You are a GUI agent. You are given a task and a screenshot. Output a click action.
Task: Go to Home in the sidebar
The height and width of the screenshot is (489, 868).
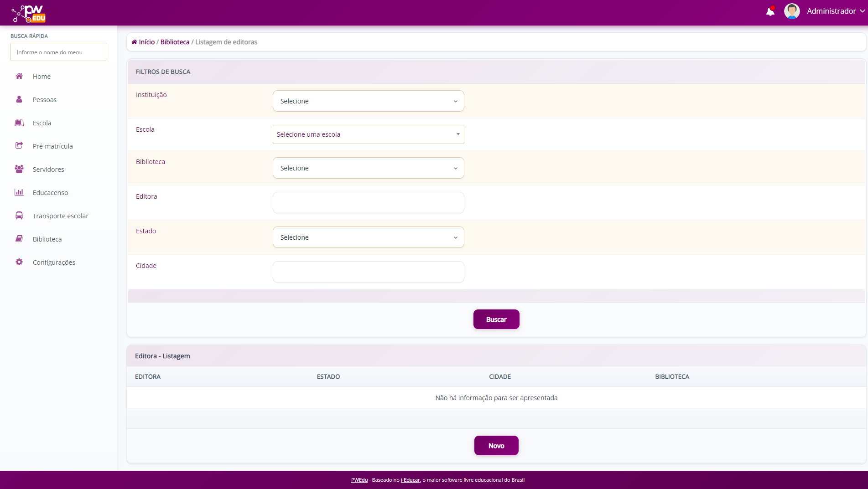pyautogui.click(x=42, y=77)
